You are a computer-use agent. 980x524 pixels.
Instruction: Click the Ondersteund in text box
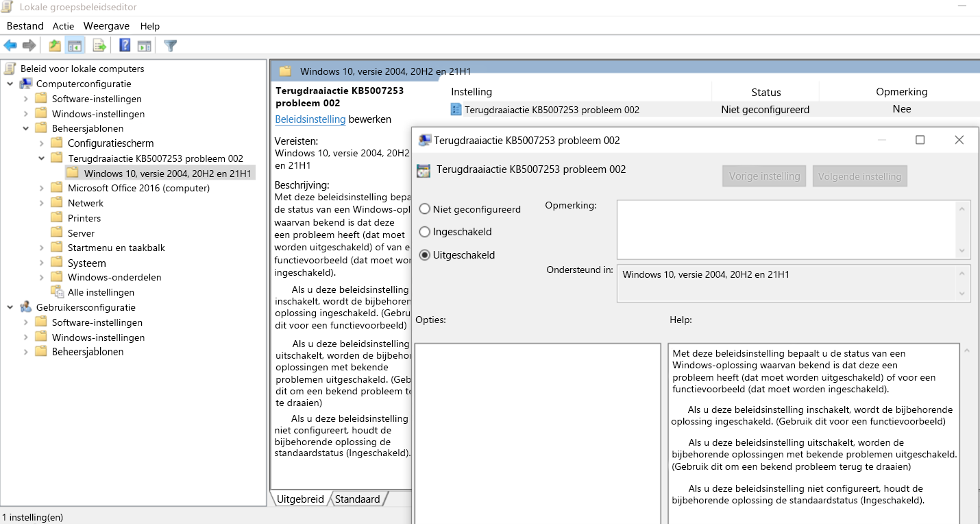(787, 283)
